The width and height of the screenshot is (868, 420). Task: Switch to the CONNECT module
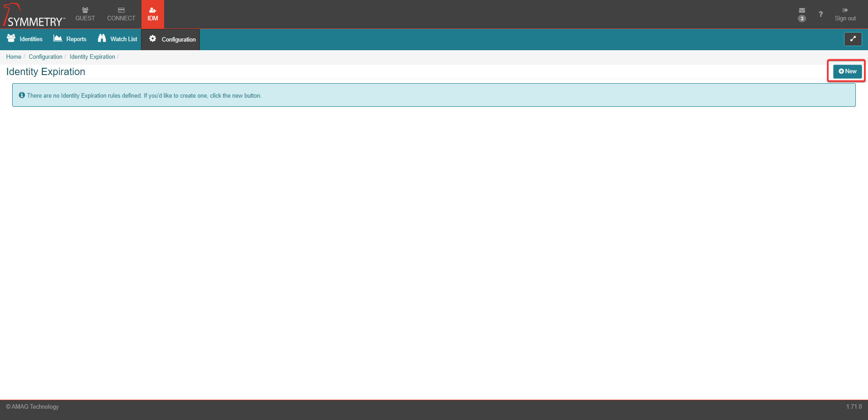click(x=121, y=14)
